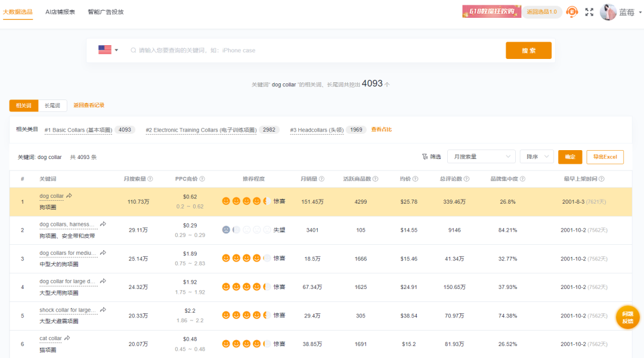The width and height of the screenshot is (644, 358).
Task: Open share arrow beside dog collar for large keyword
Action: (103, 281)
